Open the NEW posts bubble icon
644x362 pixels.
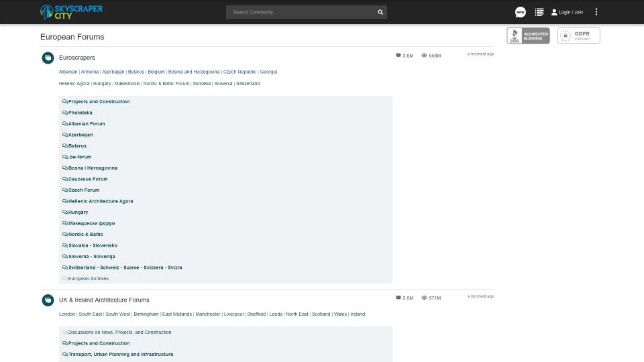click(521, 12)
